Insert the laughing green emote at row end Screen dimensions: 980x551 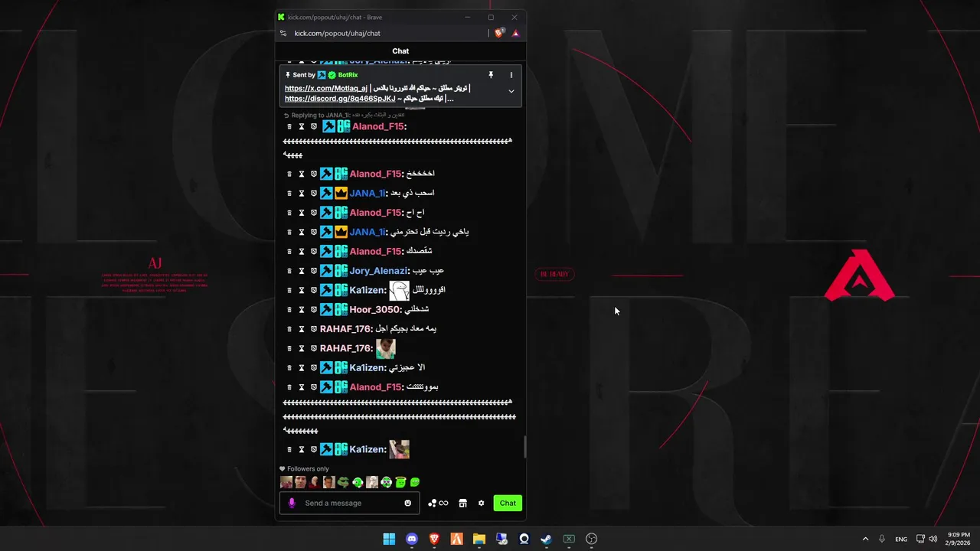point(415,482)
